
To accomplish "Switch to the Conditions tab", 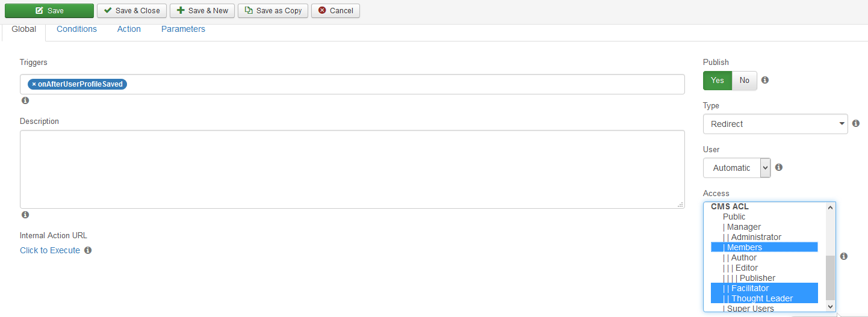I will pos(76,29).
